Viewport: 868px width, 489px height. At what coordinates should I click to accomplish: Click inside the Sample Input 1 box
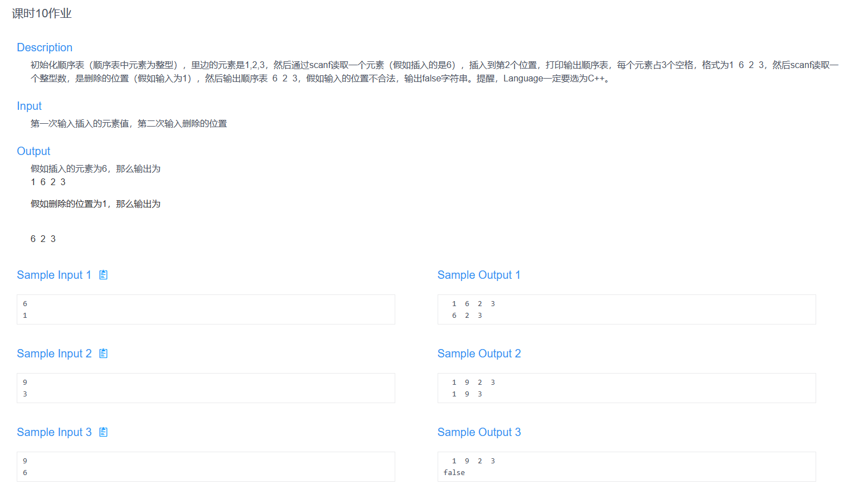click(206, 309)
